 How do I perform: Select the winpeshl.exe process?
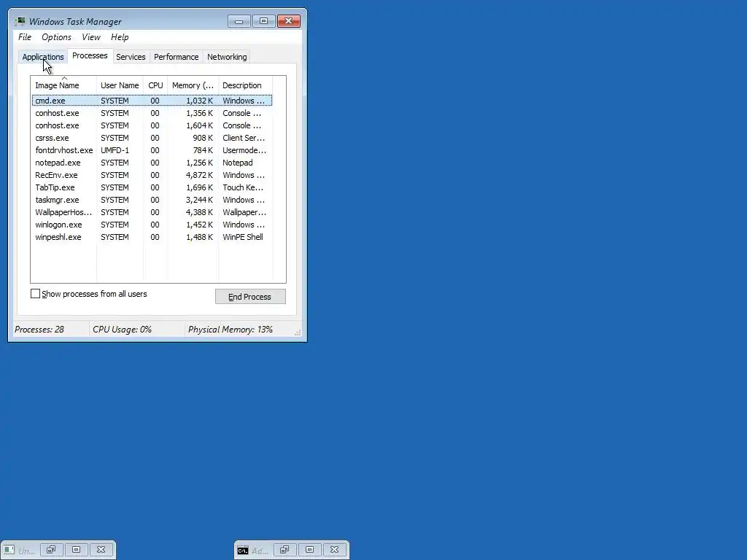pos(152,237)
